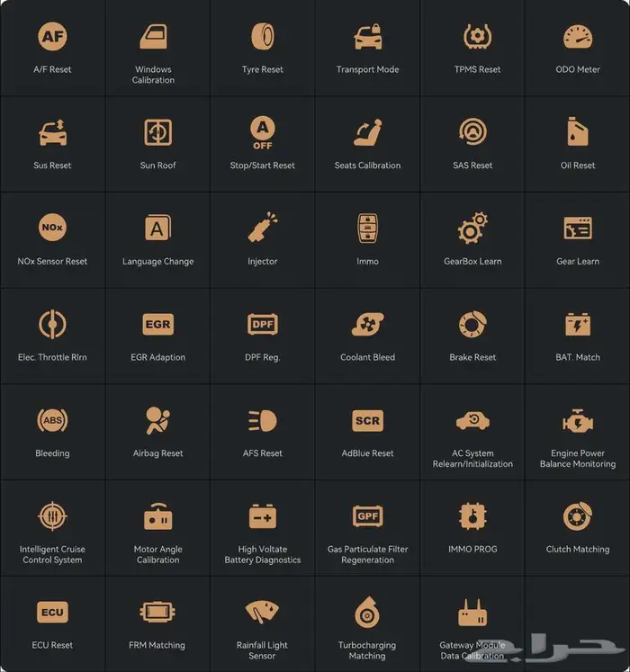Launch the BAT. Match battery icon
The image size is (630, 672).
(578, 325)
